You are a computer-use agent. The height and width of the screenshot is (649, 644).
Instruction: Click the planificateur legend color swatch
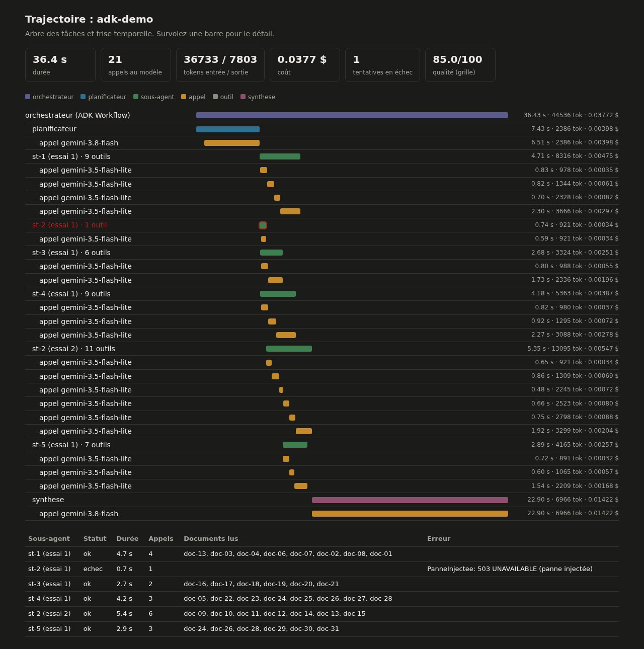83,97
